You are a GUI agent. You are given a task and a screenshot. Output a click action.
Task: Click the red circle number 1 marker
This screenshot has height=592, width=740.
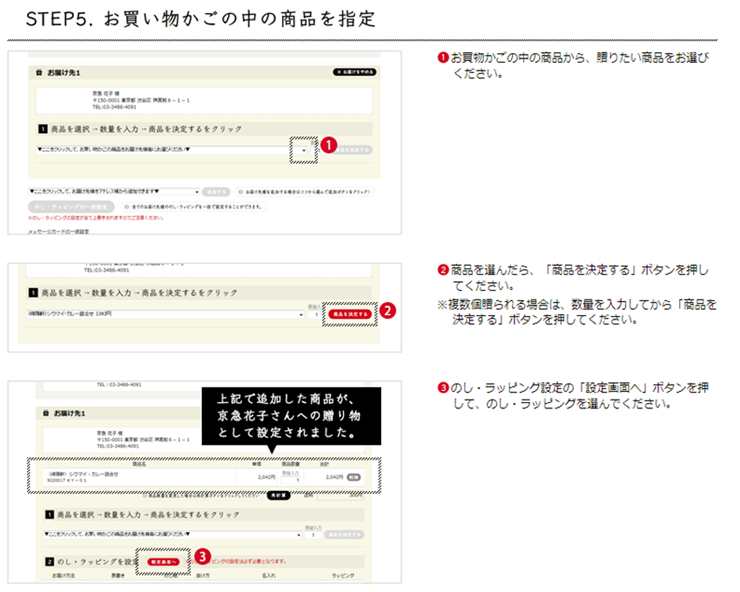[x=328, y=146]
